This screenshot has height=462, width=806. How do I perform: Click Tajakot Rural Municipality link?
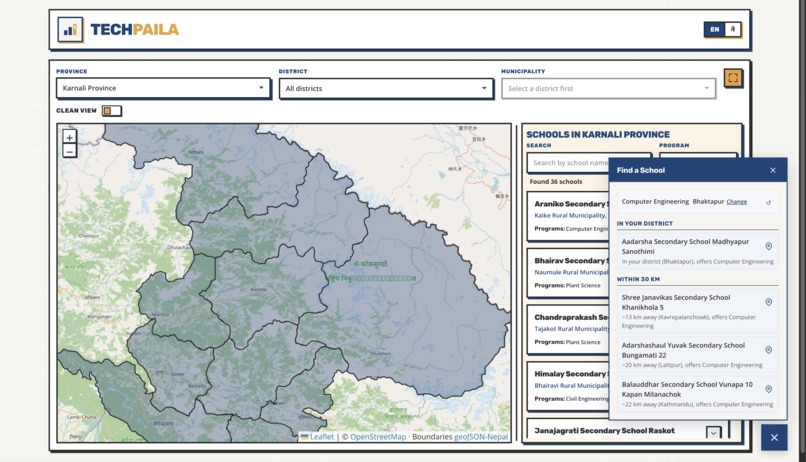[x=571, y=329]
